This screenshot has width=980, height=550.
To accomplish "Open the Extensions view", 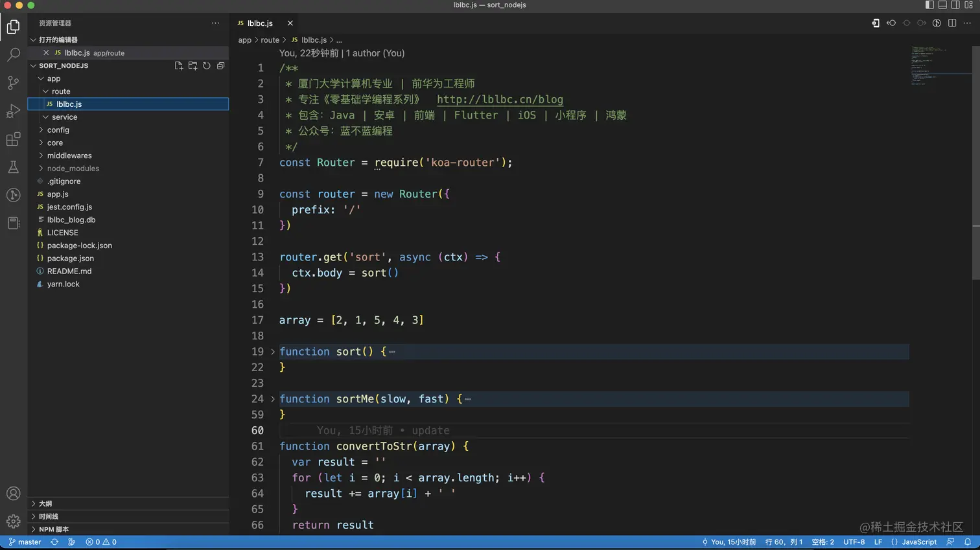I will pyautogui.click(x=13, y=139).
